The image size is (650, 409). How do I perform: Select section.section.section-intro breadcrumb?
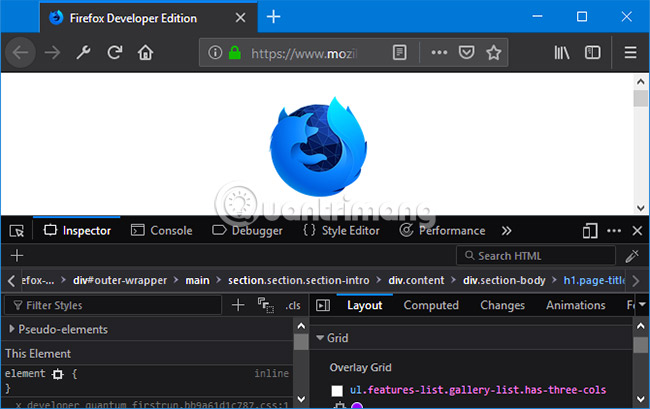(x=298, y=281)
